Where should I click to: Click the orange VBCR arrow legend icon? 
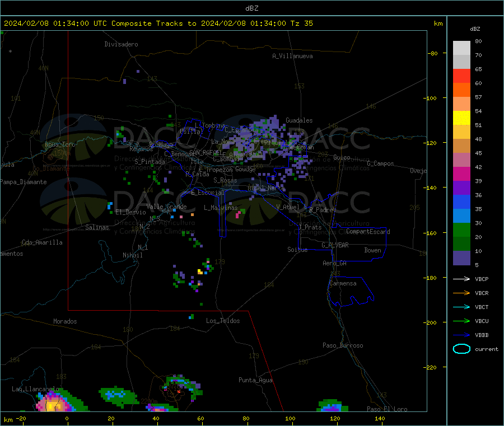point(461,293)
